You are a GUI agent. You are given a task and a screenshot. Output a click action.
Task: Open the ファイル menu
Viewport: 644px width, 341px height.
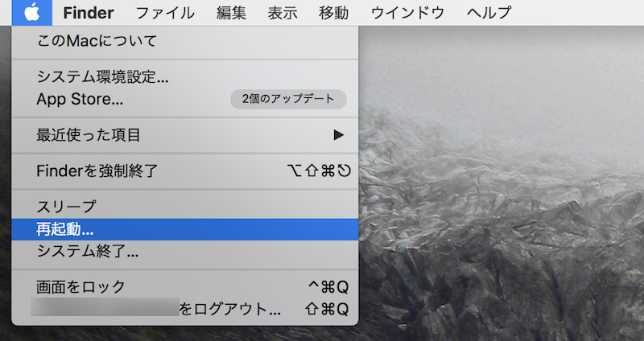164,13
